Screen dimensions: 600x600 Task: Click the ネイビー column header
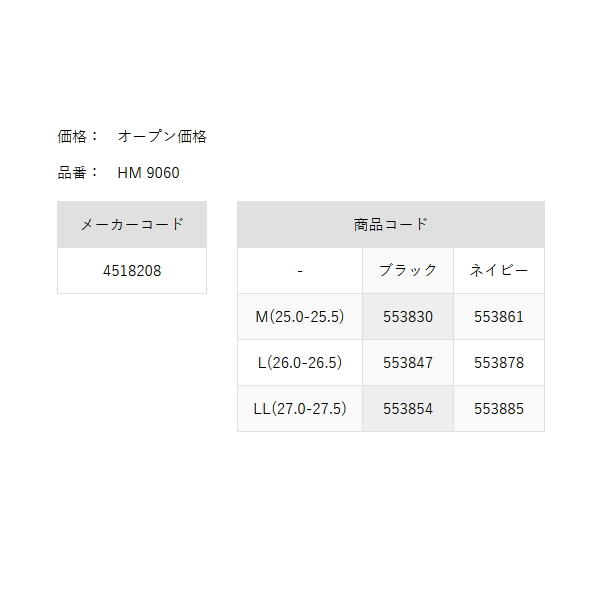click(x=498, y=270)
